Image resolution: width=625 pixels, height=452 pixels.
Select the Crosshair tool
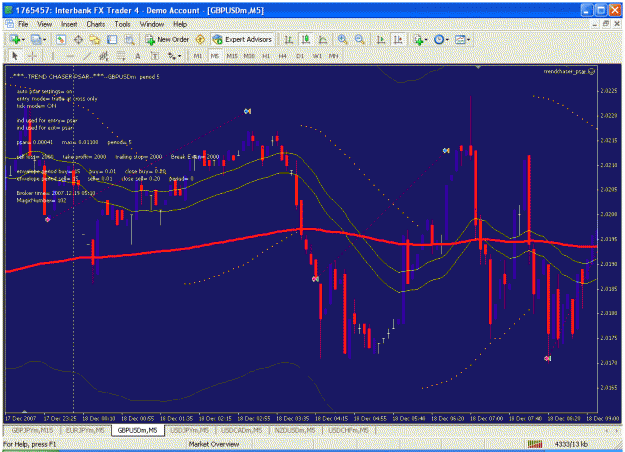point(32,56)
